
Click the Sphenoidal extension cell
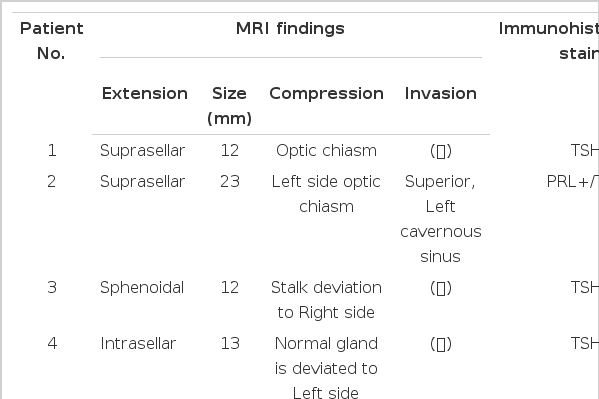point(142,288)
